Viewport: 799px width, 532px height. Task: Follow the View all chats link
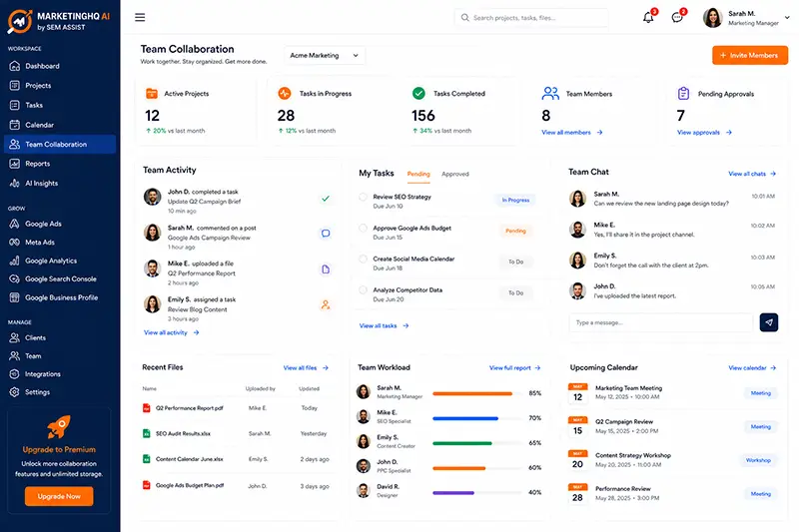pyautogui.click(x=752, y=174)
